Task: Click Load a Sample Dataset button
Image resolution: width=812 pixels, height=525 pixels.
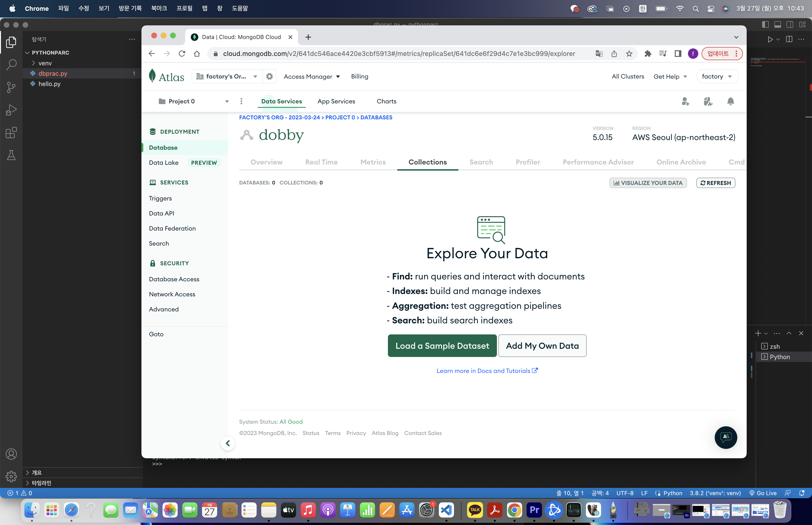Action: (x=442, y=346)
